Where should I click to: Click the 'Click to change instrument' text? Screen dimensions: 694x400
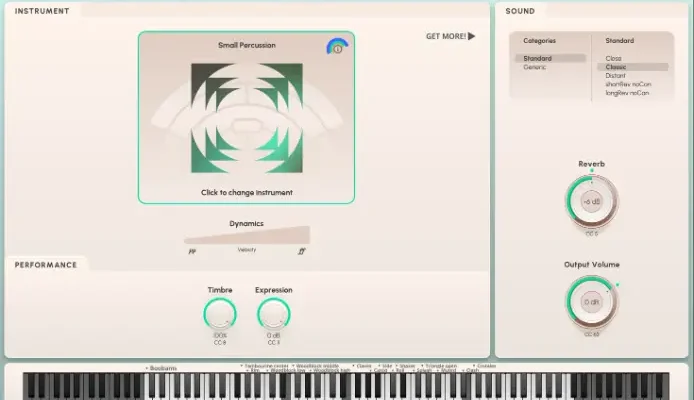tap(246, 192)
